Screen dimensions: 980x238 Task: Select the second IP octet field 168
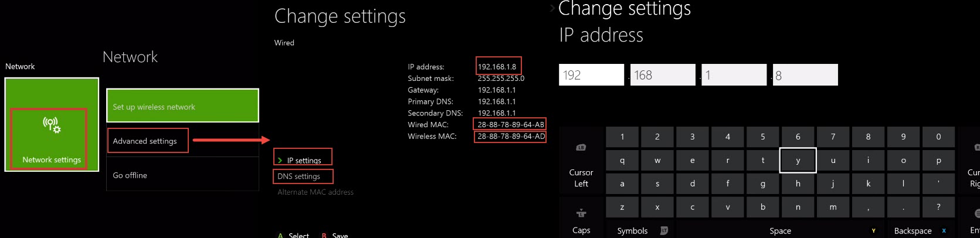click(x=663, y=75)
